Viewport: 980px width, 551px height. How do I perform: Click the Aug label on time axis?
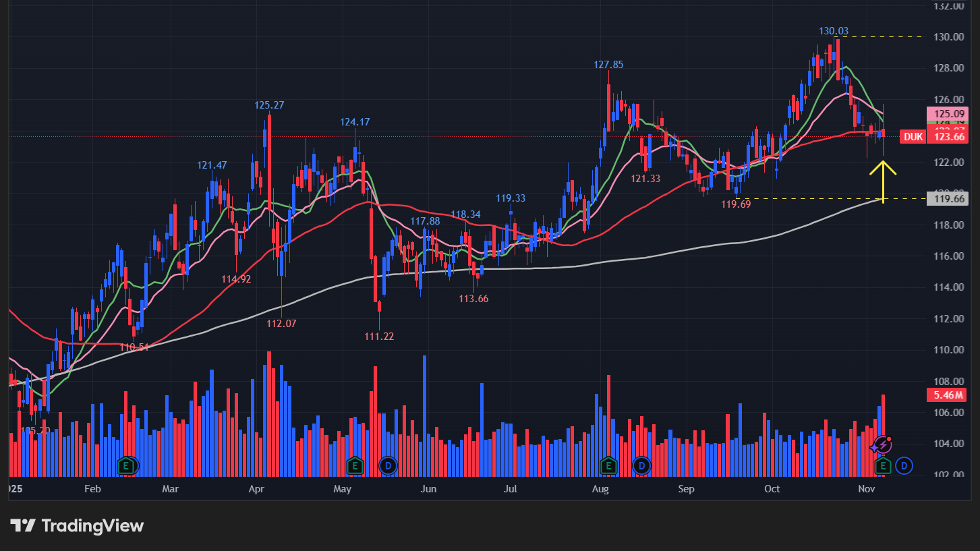(x=600, y=488)
